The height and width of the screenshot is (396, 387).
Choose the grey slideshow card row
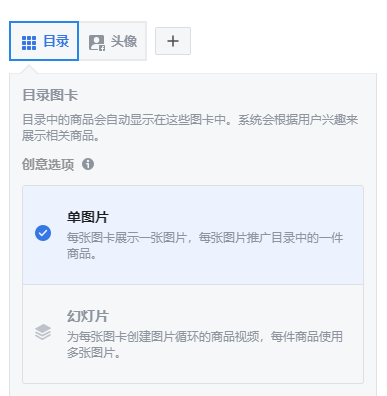click(x=193, y=334)
